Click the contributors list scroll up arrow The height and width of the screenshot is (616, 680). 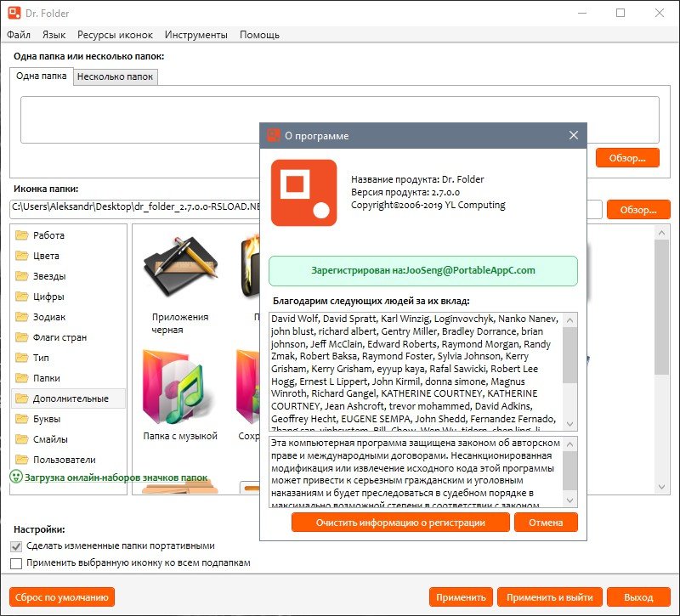click(x=569, y=320)
